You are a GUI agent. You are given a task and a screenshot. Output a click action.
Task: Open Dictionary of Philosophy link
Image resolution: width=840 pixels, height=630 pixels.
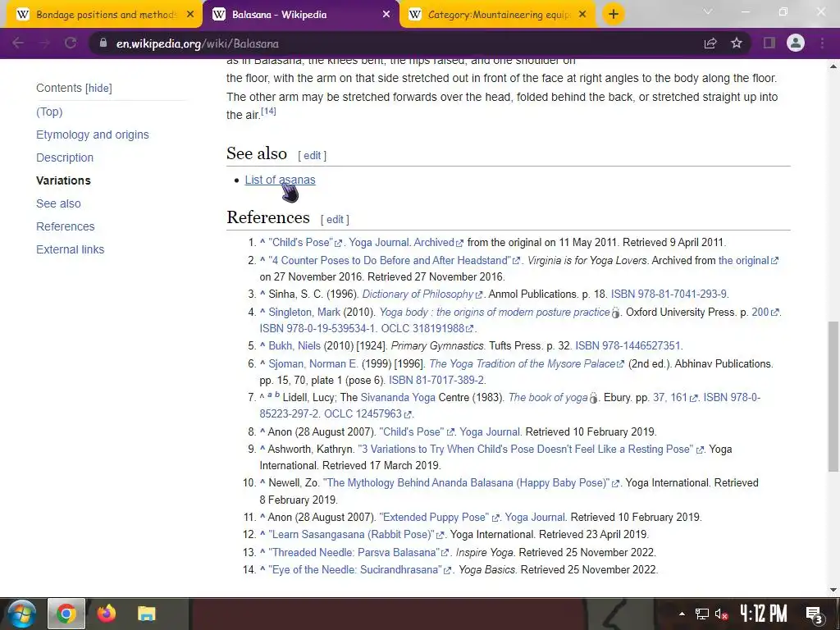[422, 294]
